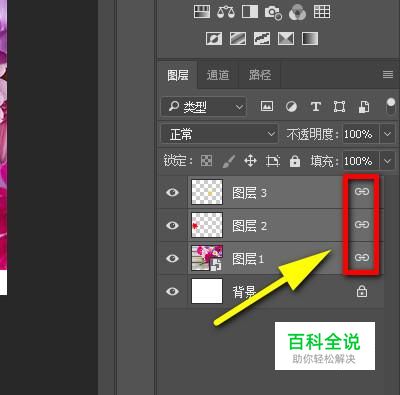Lock layer position
The height and width of the screenshot is (395, 400).
[250, 161]
